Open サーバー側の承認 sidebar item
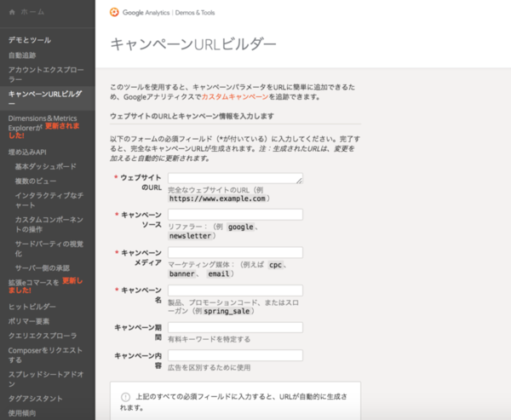 (43, 268)
